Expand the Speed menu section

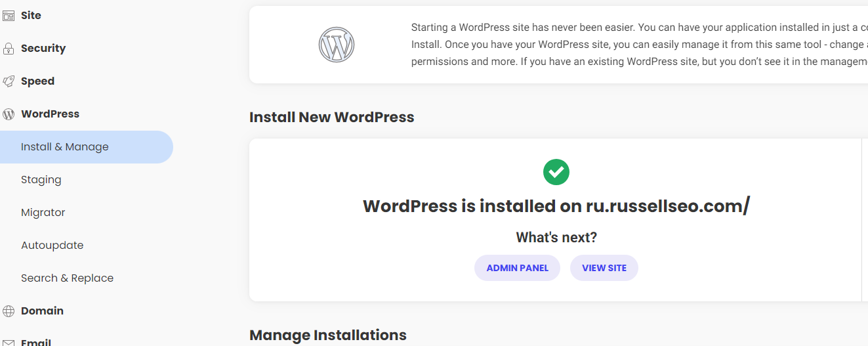point(37,81)
